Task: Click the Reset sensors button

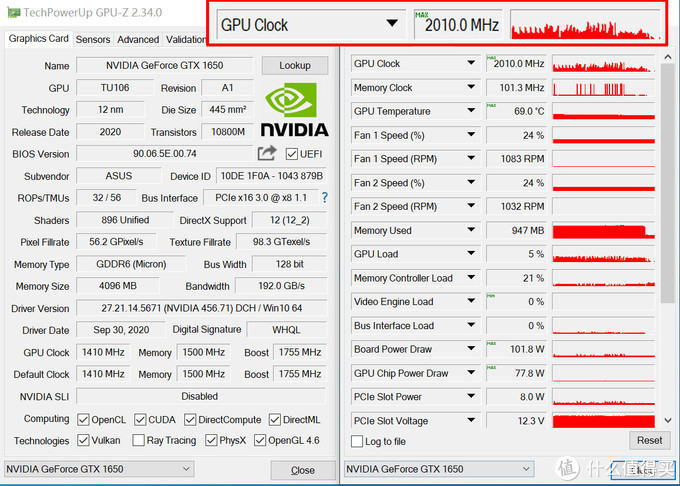Action: point(649,440)
